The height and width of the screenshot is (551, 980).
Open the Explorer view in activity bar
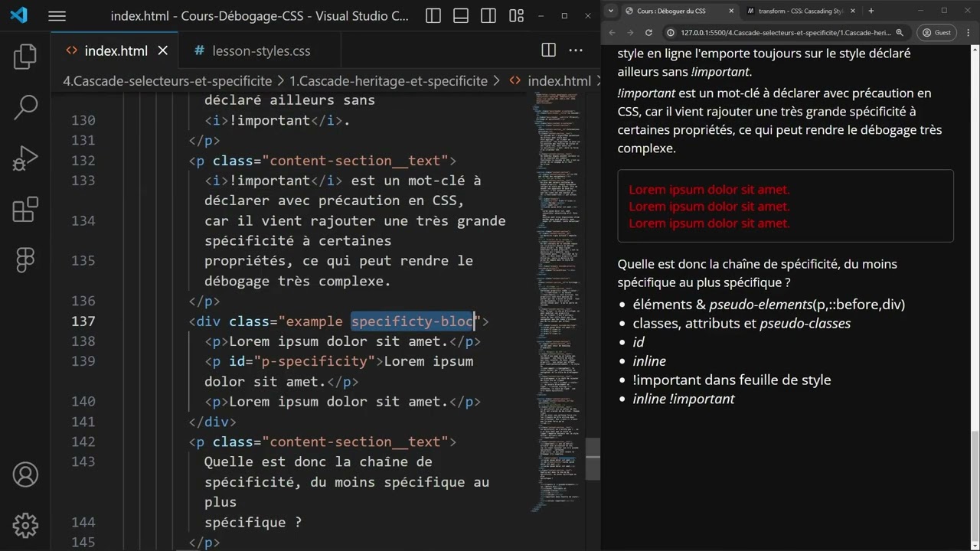tap(25, 57)
